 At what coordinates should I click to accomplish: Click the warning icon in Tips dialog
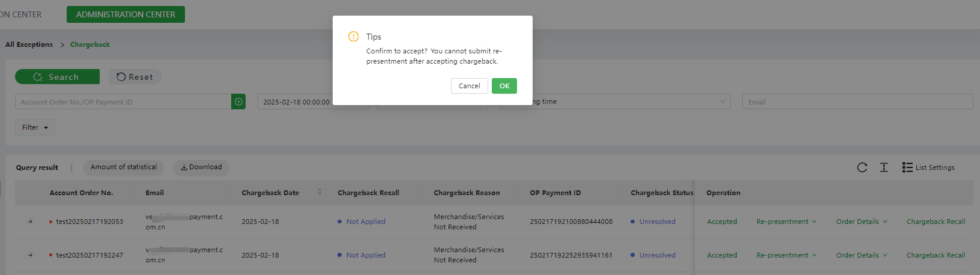tap(354, 37)
